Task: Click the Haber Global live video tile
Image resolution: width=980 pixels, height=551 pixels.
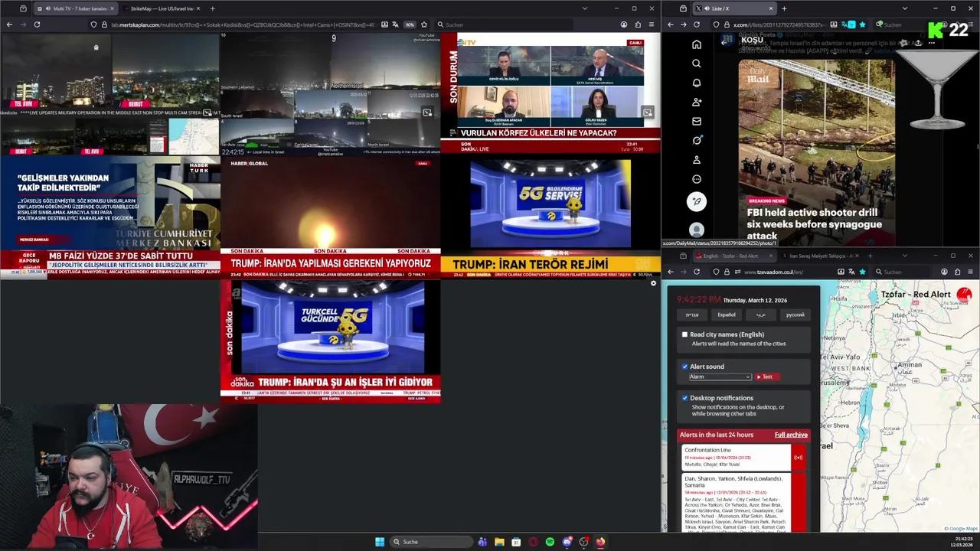Action: point(330,217)
